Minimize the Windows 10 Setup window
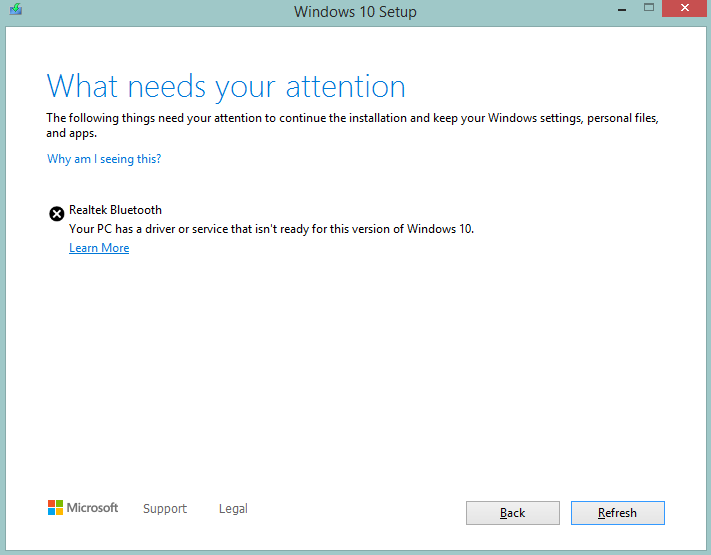The image size is (711, 555). tap(622, 9)
